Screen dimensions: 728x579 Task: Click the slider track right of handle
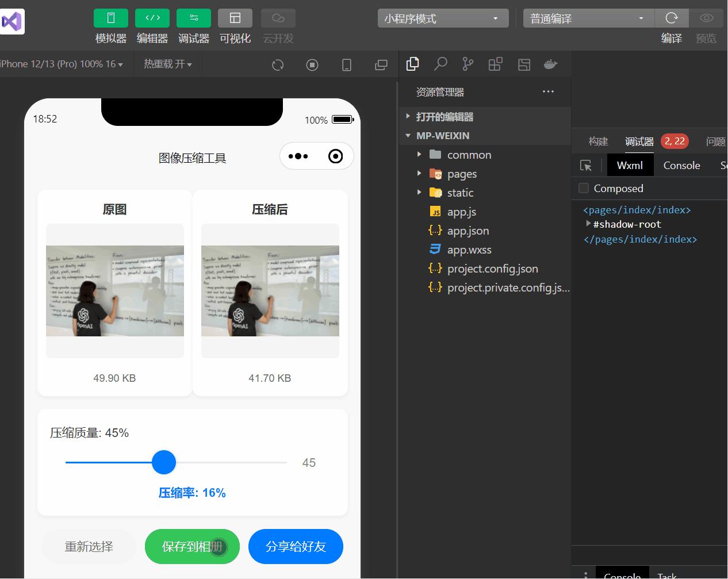[231, 462]
